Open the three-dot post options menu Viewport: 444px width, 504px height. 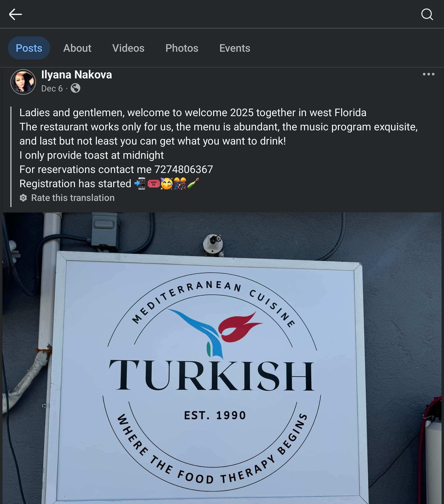pyautogui.click(x=428, y=74)
